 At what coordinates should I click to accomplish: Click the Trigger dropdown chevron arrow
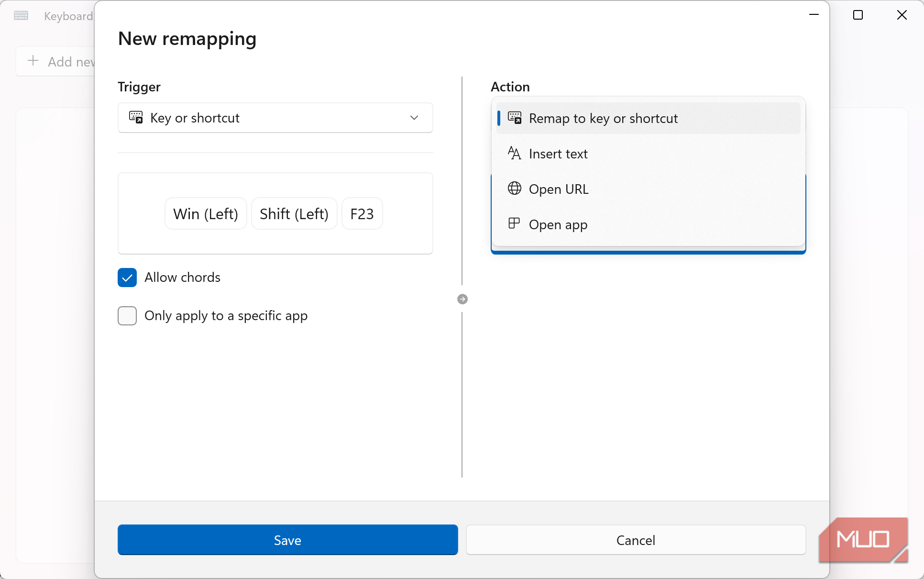pos(414,118)
